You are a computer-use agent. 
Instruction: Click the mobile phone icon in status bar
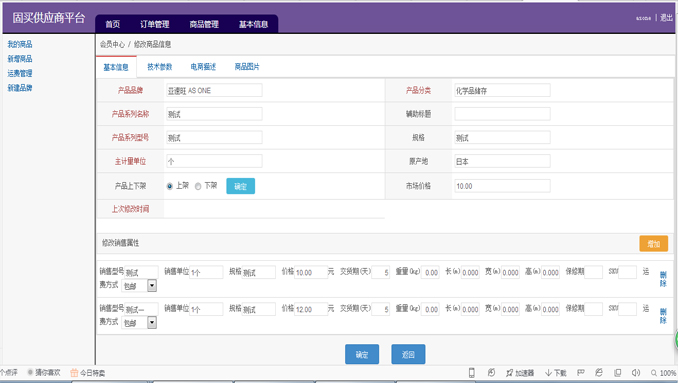[x=471, y=373]
